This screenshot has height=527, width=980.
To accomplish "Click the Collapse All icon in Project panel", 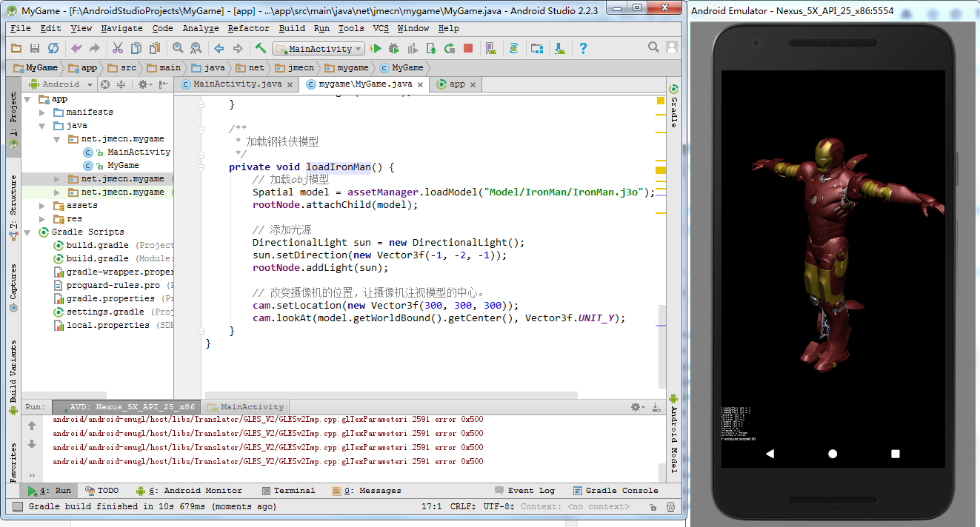I will (x=121, y=84).
